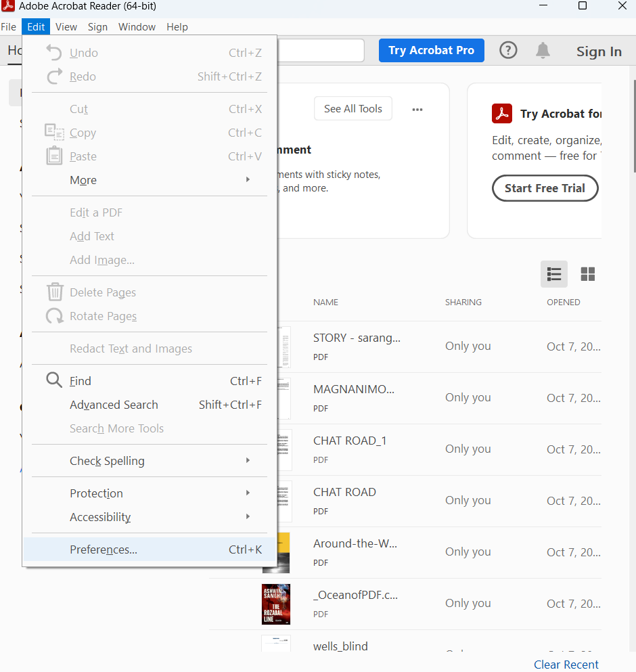
Task: Open the notifications bell icon
Action: (543, 51)
